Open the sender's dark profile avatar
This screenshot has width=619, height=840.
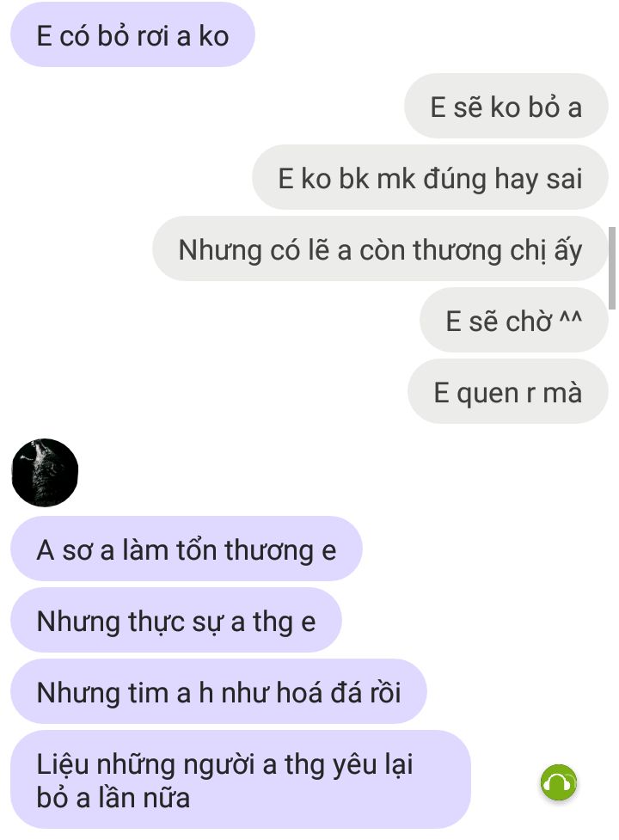tap(45, 473)
